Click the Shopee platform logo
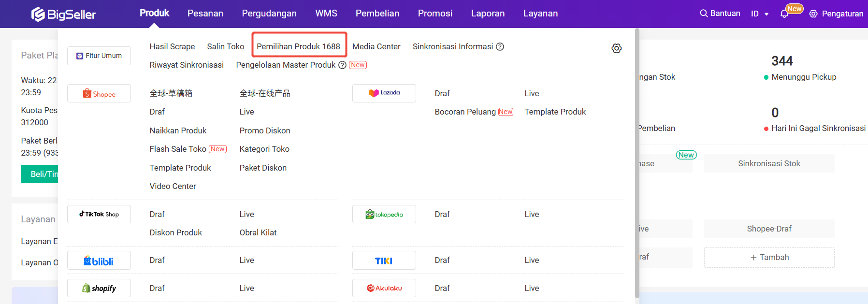This screenshot has height=304, width=868. (x=99, y=94)
